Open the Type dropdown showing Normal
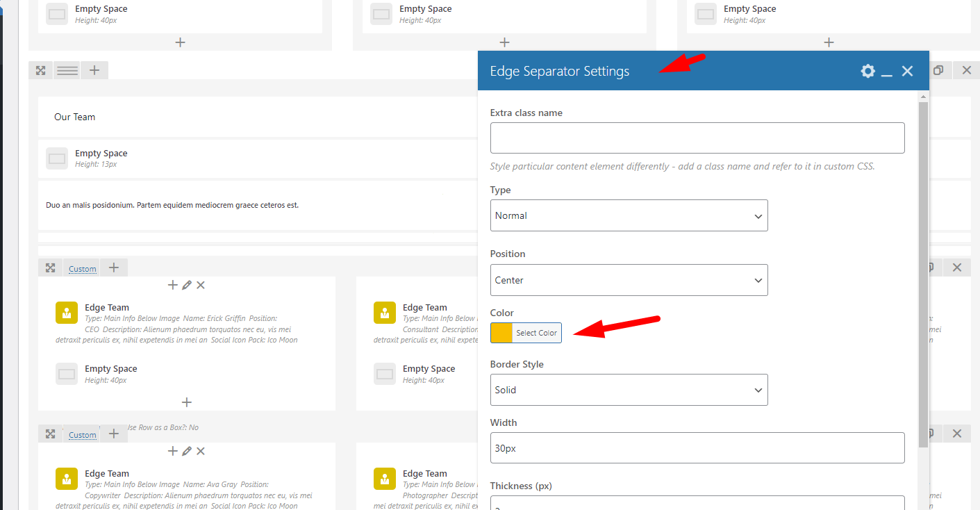Image resolution: width=980 pixels, height=510 pixels. click(629, 215)
